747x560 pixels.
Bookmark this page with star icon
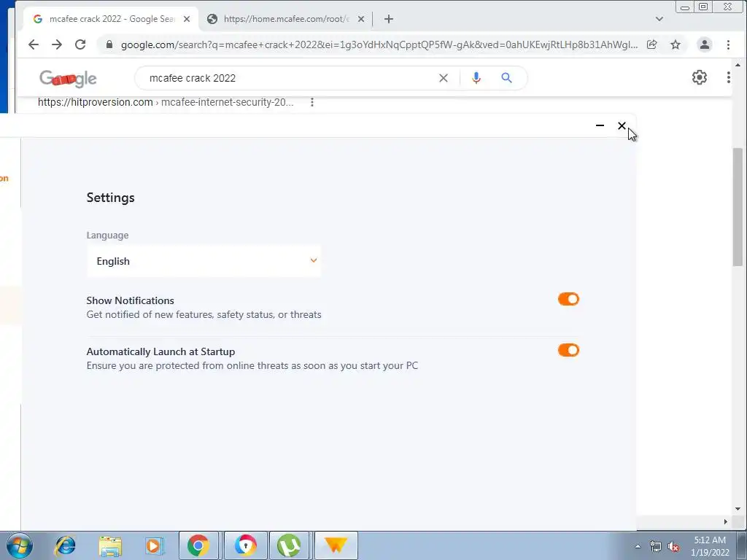tap(675, 44)
